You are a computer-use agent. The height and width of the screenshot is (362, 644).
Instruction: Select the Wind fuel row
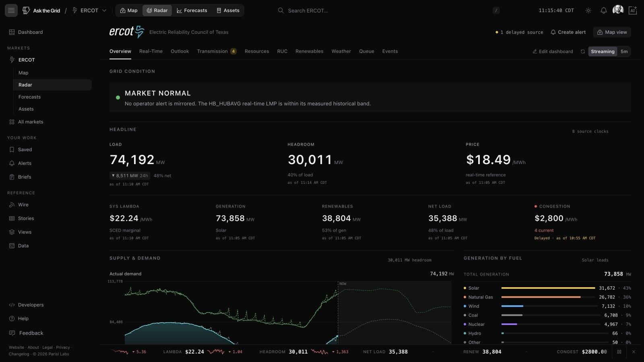point(547,306)
